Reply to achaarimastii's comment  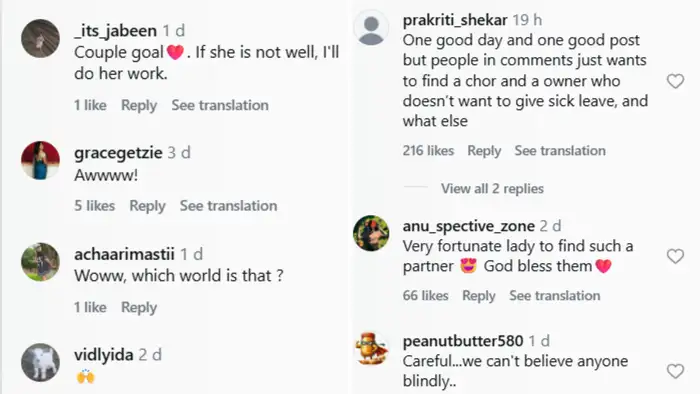[139, 307]
